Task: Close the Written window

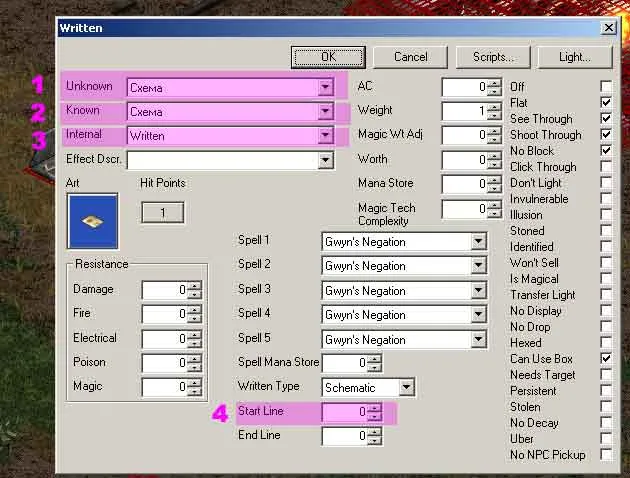Action: (607, 28)
